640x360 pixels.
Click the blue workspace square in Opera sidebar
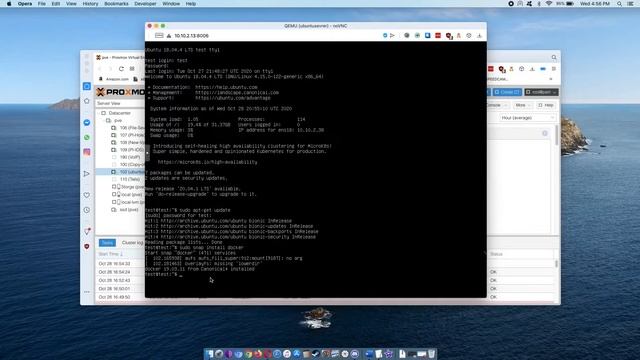[x=87, y=86]
